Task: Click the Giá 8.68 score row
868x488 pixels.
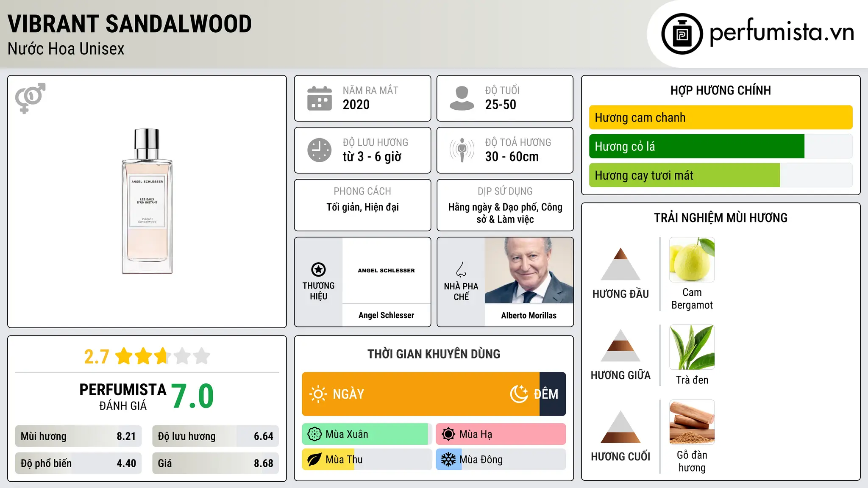Action: click(x=215, y=463)
